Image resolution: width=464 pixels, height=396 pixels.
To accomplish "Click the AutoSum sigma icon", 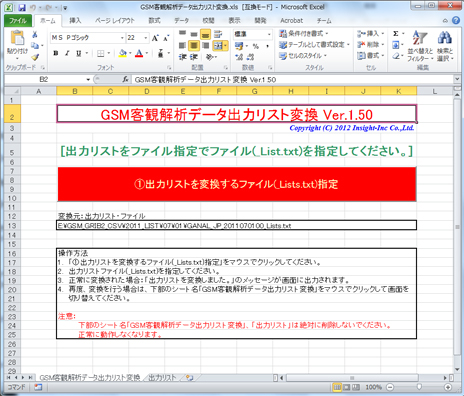I will click(x=396, y=33).
